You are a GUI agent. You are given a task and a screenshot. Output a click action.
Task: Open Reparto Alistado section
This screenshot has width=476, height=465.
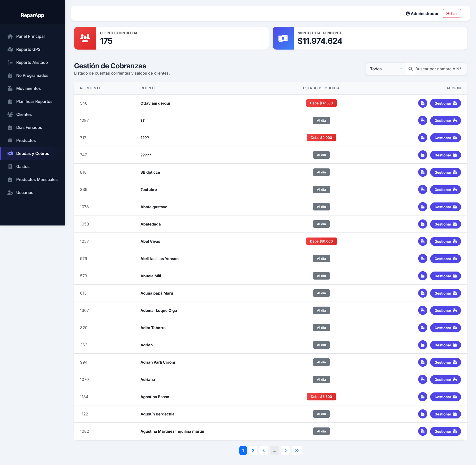coord(33,62)
